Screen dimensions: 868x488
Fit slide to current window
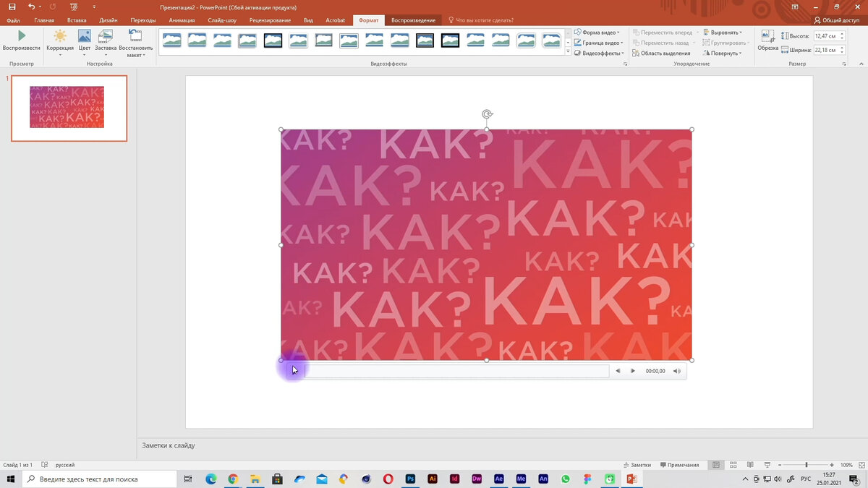[x=861, y=465]
